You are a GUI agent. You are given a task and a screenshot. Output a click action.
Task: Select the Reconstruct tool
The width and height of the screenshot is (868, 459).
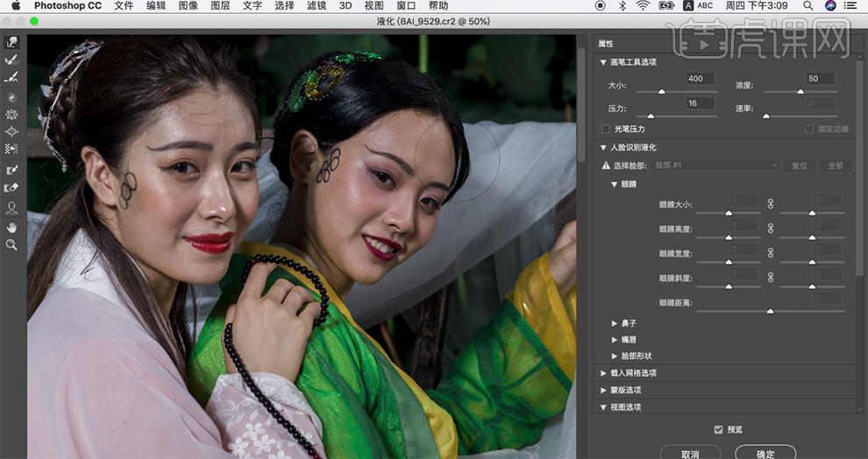click(x=12, y=60)
